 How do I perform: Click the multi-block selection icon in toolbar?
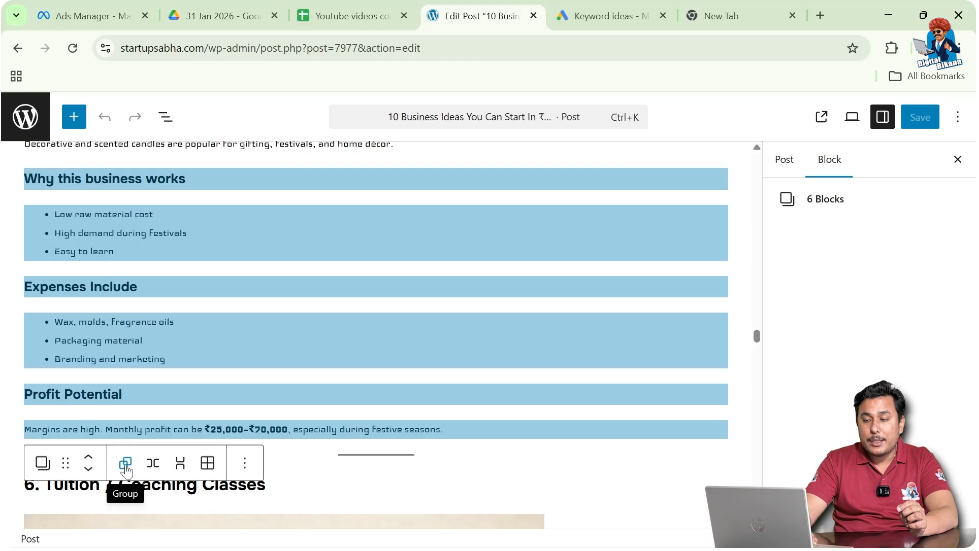42,463
